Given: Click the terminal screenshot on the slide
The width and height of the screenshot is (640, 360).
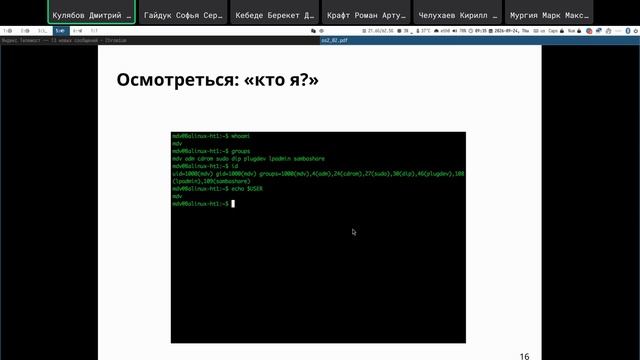Looking at the screenshot, I should pos(318,237).
